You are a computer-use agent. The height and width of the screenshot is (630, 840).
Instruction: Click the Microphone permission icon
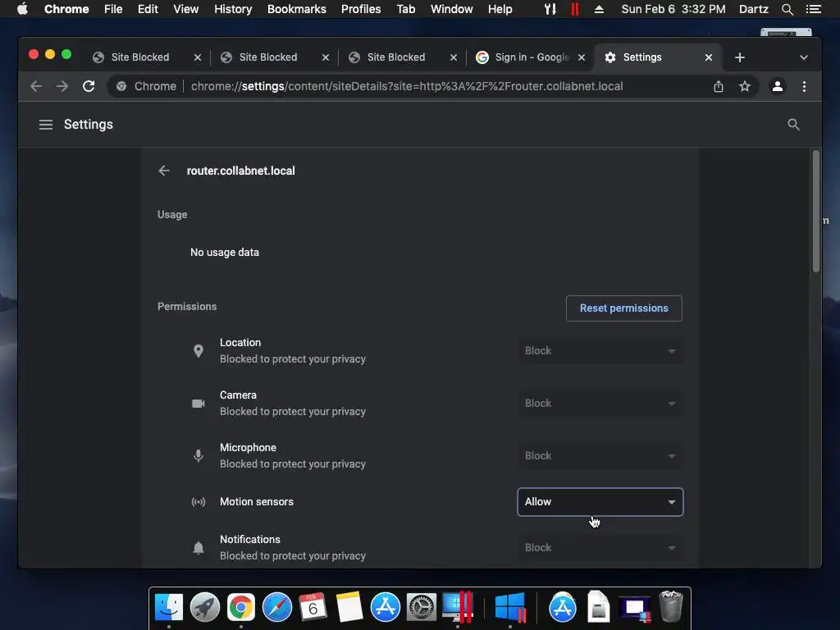pyautogui.click(x=199, y=456)
